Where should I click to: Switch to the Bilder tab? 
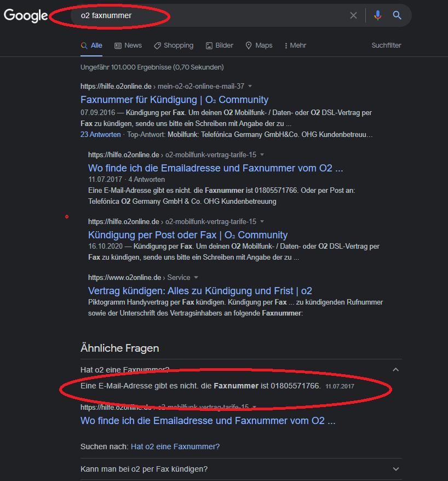tap(220, 45)
